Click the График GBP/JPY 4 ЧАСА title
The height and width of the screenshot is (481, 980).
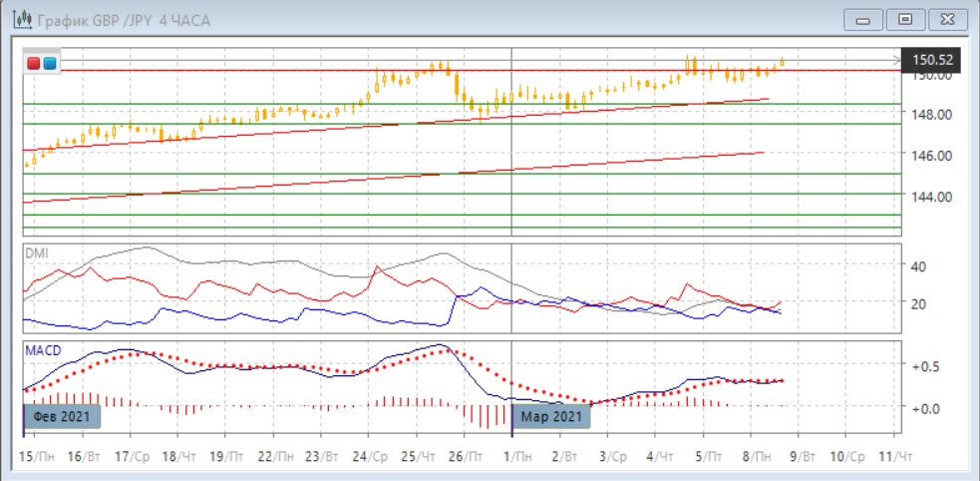pyautogui.click(x=126, y=19)
